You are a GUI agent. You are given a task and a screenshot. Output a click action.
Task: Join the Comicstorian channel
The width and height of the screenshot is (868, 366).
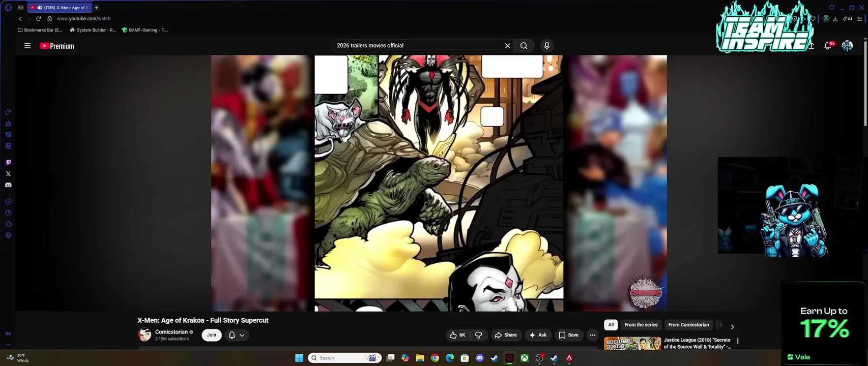(212, 335)
